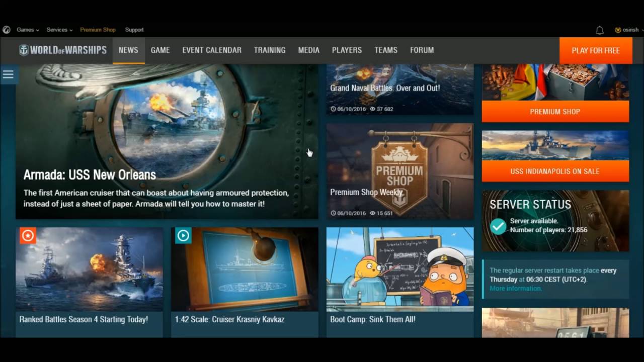The width and height of the screenshot is (644, 362).
Task: Open the Premium Shop top link
Action: coord(98,30)
